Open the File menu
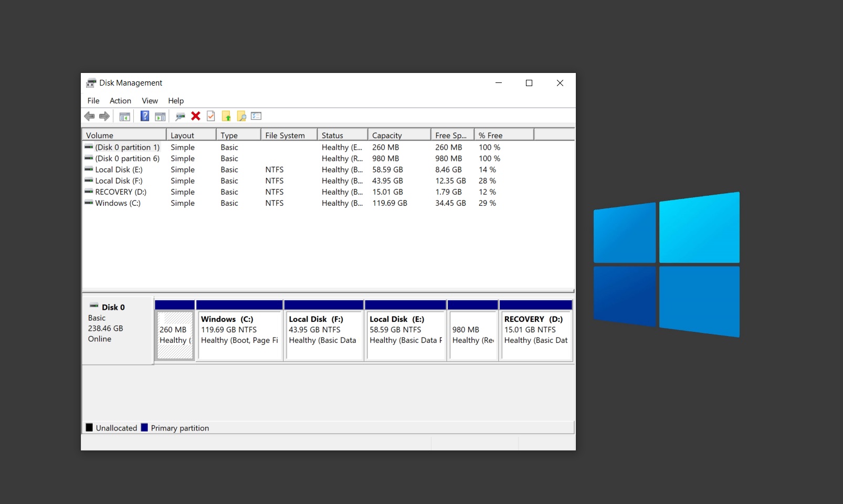 click(x=93, y=101)
